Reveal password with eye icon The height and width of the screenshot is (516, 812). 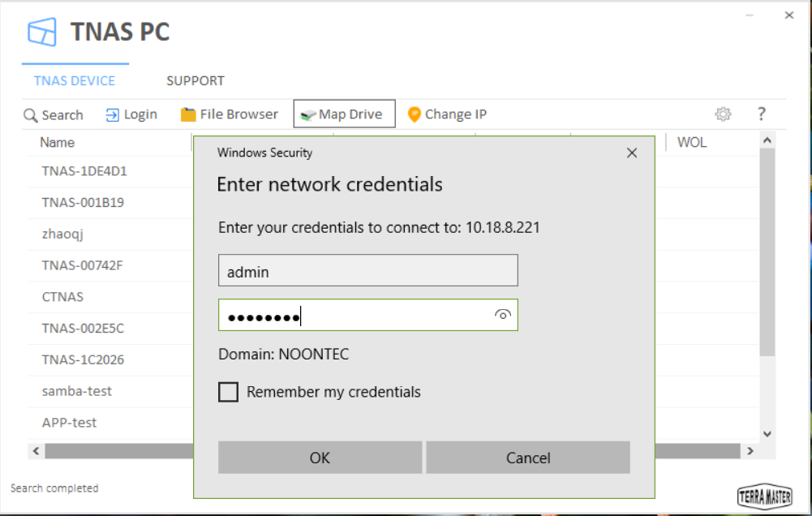(503, 315)
